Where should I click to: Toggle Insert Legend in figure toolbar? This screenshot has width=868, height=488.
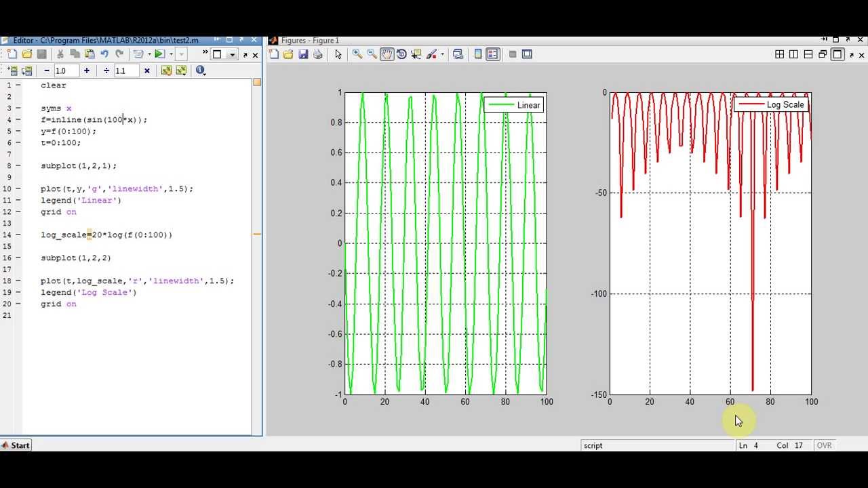coord(493,54)
